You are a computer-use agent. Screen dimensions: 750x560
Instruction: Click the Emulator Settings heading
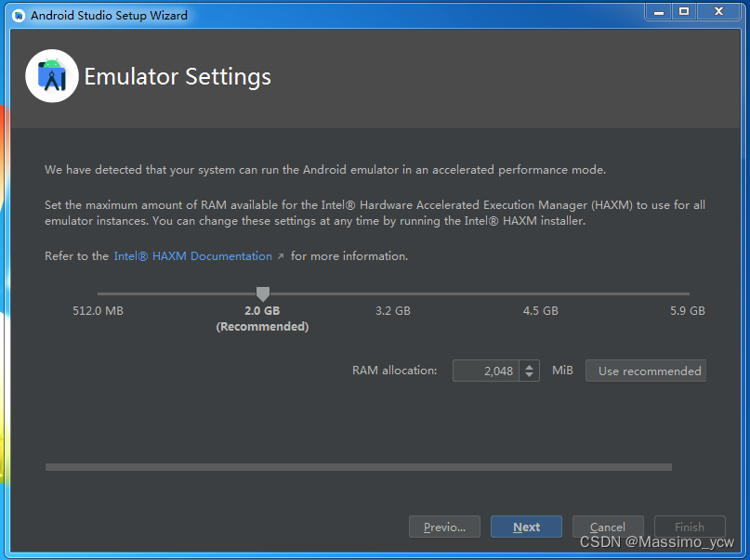point(178,76)
